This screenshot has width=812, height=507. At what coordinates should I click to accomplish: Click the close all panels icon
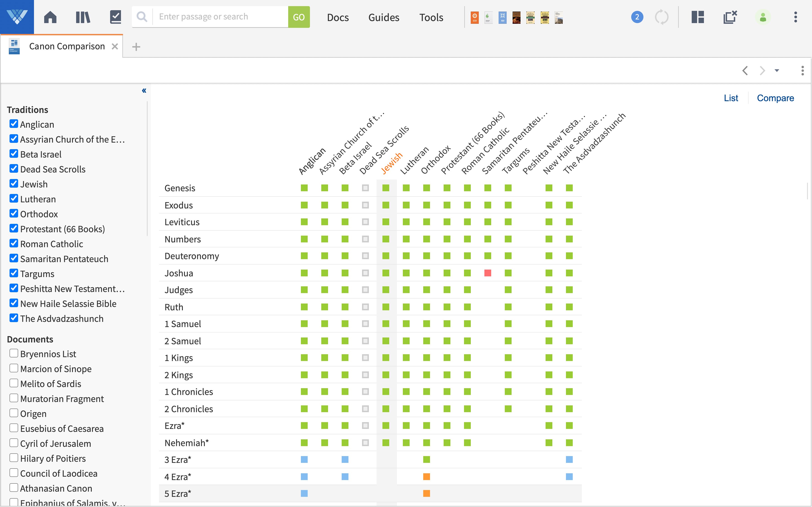point(730,17)
